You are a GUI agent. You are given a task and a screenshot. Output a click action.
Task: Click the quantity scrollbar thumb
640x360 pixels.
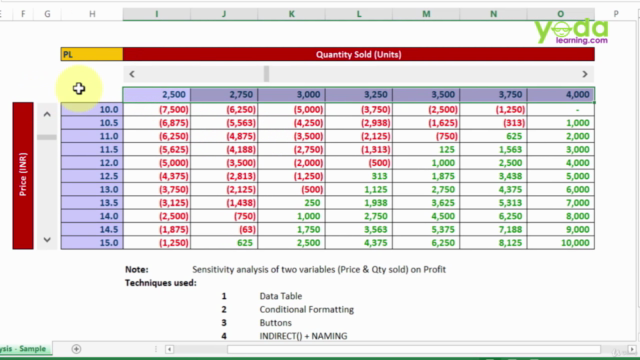pyautogui.click(x=267, y=74)
